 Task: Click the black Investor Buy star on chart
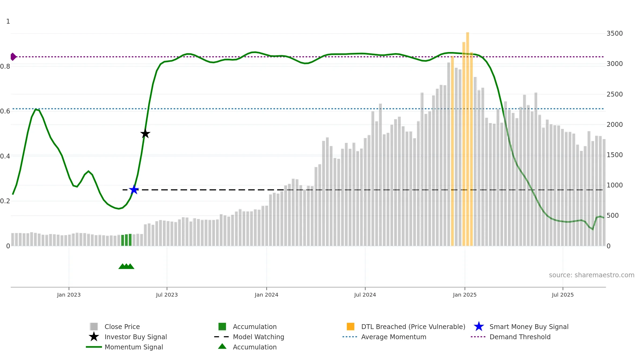tap(145, 134)
